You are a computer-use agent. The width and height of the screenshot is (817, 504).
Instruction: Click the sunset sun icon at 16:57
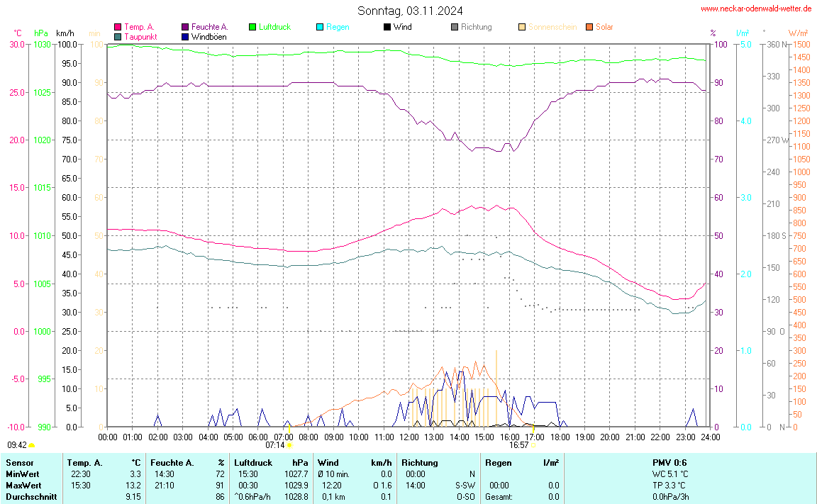point(533,445)
